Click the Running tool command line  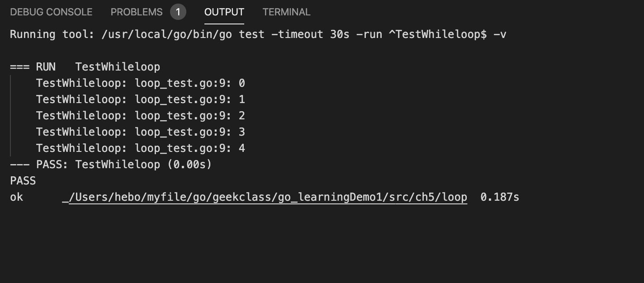coord(258,34)
